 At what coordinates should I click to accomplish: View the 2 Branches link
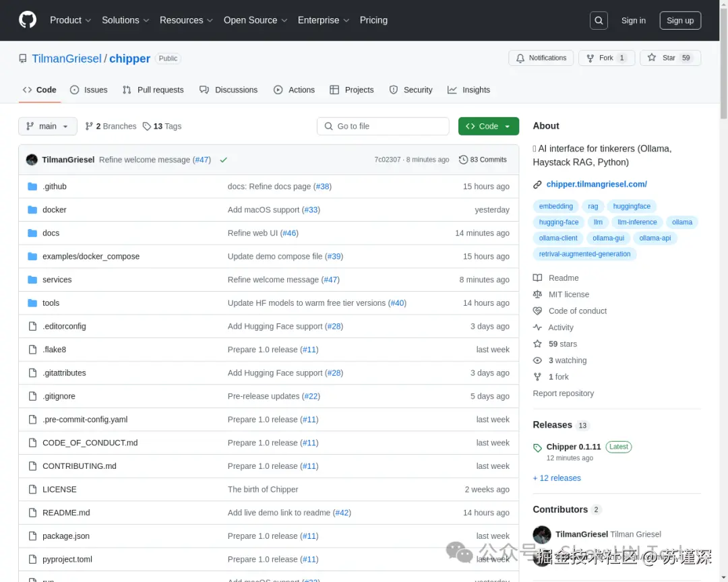click(111, 126)
